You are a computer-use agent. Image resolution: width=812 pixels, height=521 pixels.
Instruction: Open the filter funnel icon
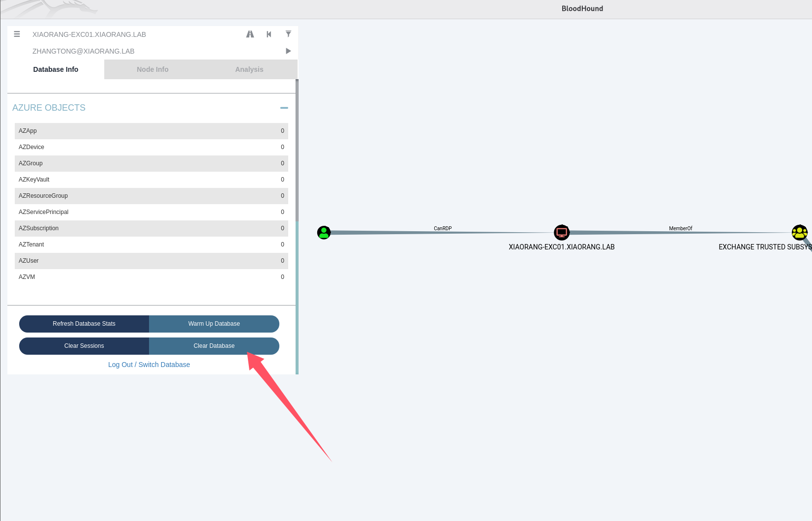coord(288,34)
